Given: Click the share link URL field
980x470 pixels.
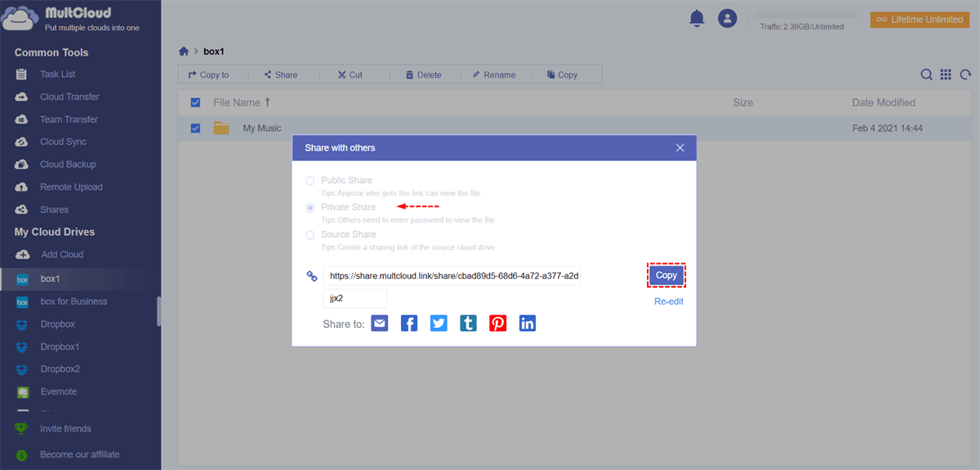Looking at the screenshot, I should pyautogui.click(x=452, y=276).
